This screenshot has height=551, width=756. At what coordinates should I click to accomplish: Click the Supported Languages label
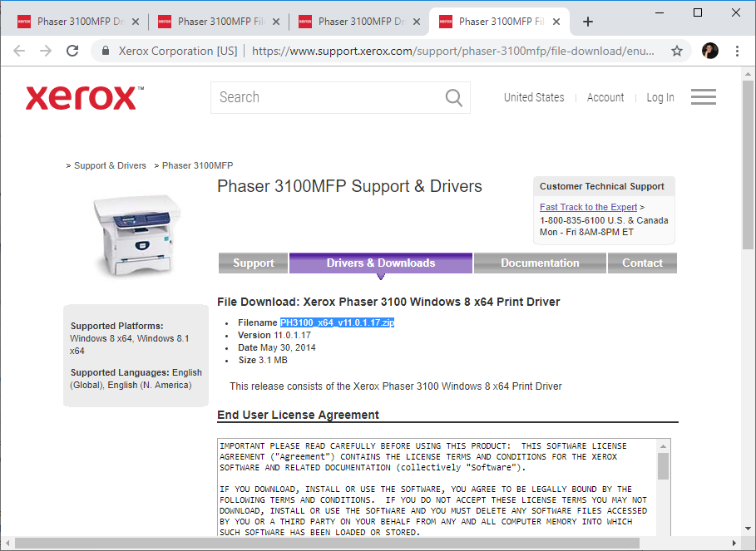tap(120, 373)
